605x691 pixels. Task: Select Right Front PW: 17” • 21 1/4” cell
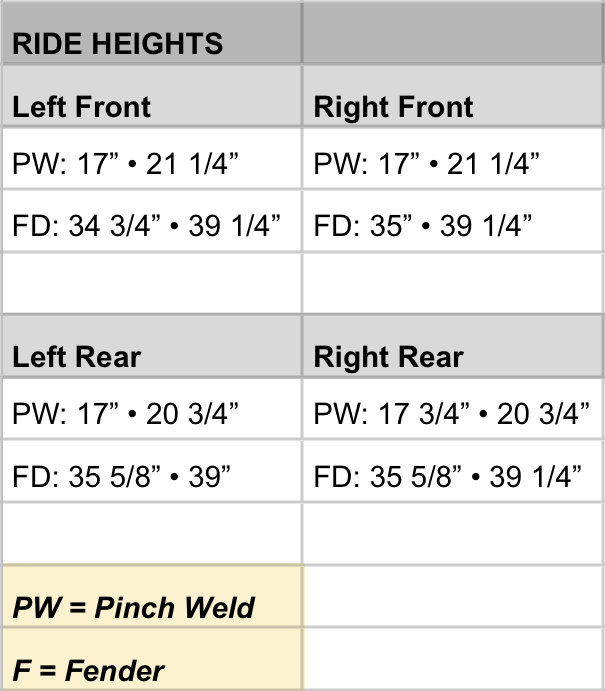coord(453,159)
